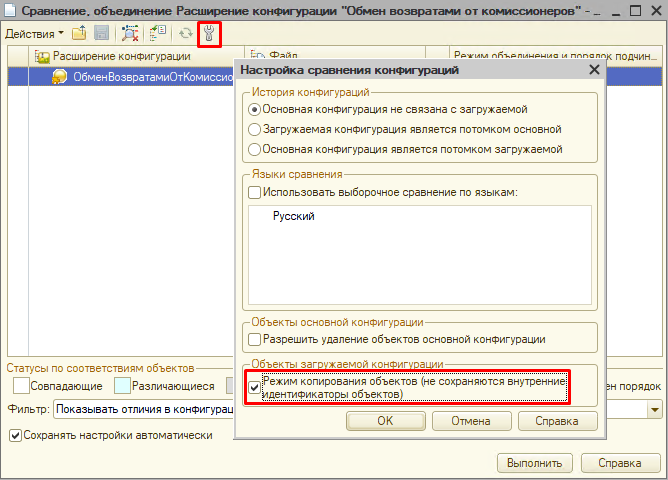Open comparison settings via wrench icon
Screen dimensions: 668x480
209,34
